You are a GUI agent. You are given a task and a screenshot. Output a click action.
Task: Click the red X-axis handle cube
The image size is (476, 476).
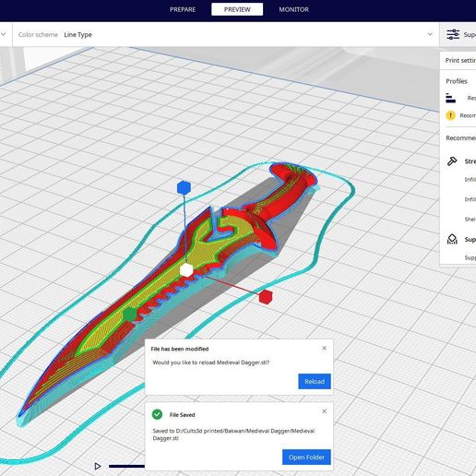coord(266,297)
